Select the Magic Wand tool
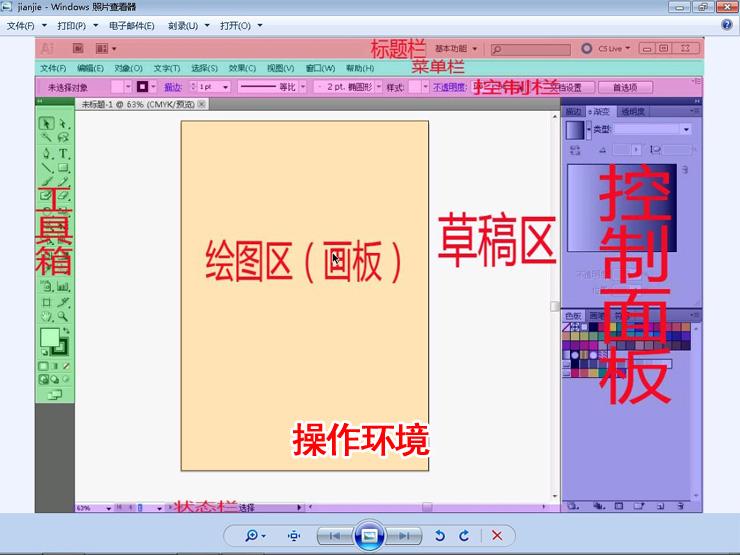Image resolution: width=740 pixels, height=555 pixels. [46, 138]
